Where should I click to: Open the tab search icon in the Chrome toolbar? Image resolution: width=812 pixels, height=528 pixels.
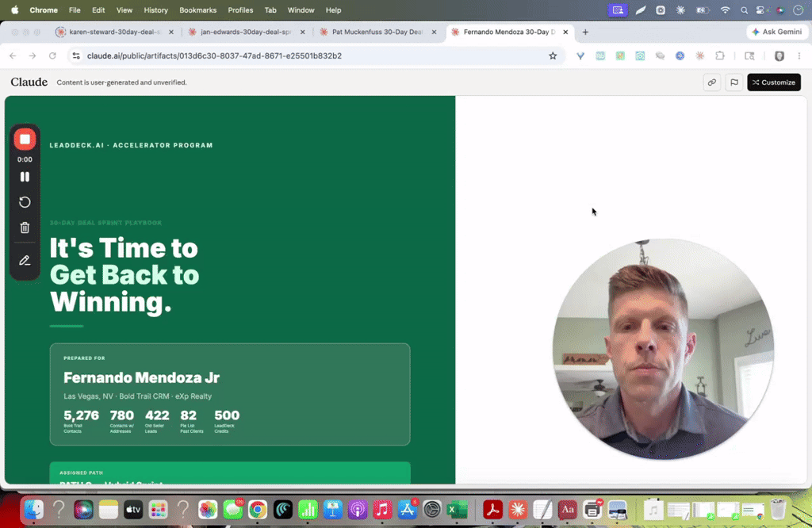click(x=749, y=56)
